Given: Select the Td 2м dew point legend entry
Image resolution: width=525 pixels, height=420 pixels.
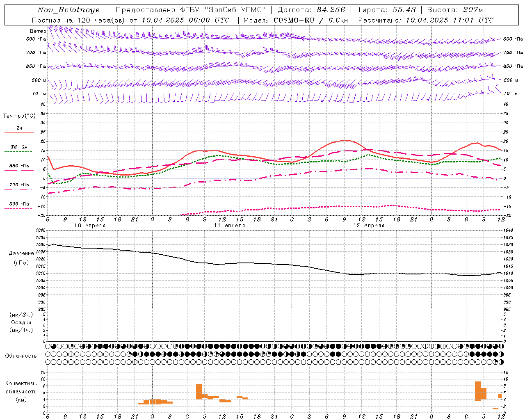Looking at the screenshot, I should (19, 147).
